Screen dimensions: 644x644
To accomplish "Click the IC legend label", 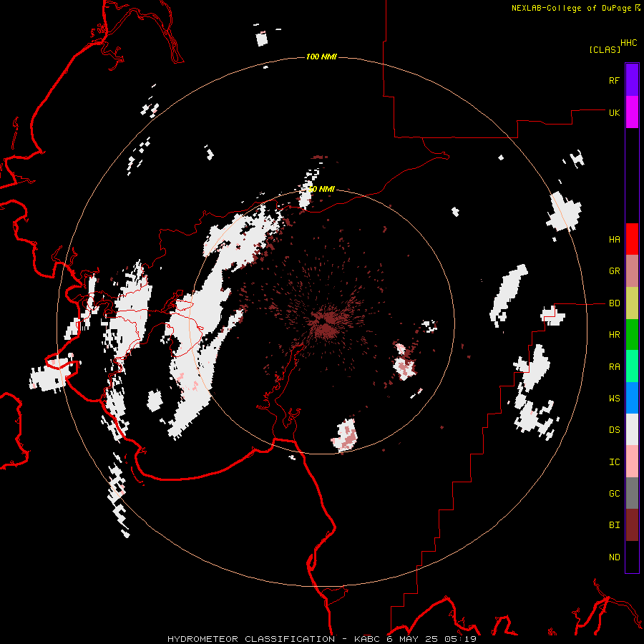I will (614, 462).
